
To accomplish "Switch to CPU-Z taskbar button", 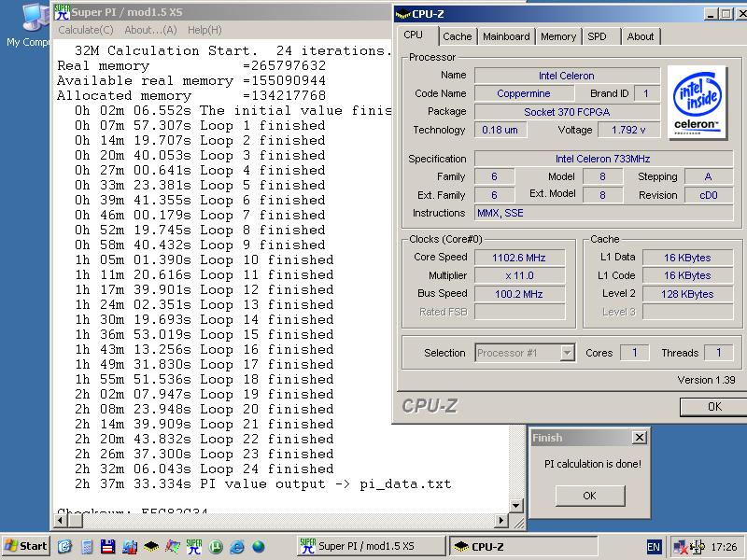I will 523,546.
